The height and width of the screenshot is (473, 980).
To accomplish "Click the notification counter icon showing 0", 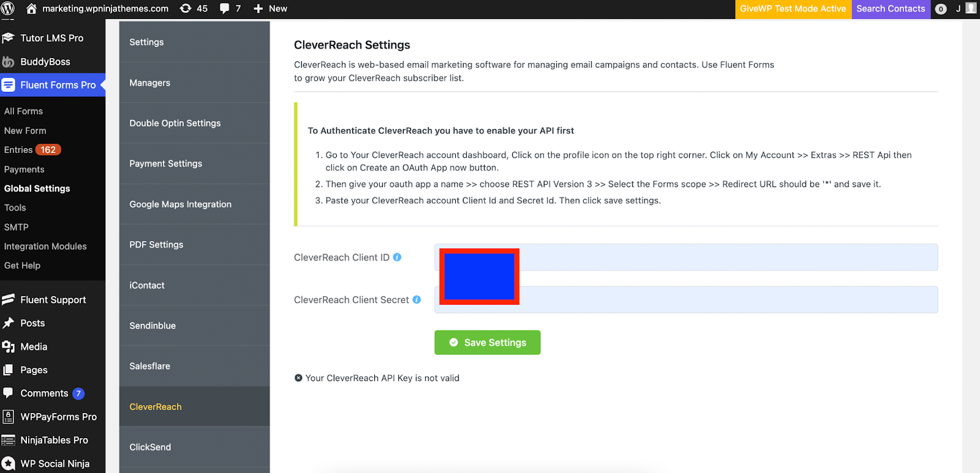I will [941, 9].
